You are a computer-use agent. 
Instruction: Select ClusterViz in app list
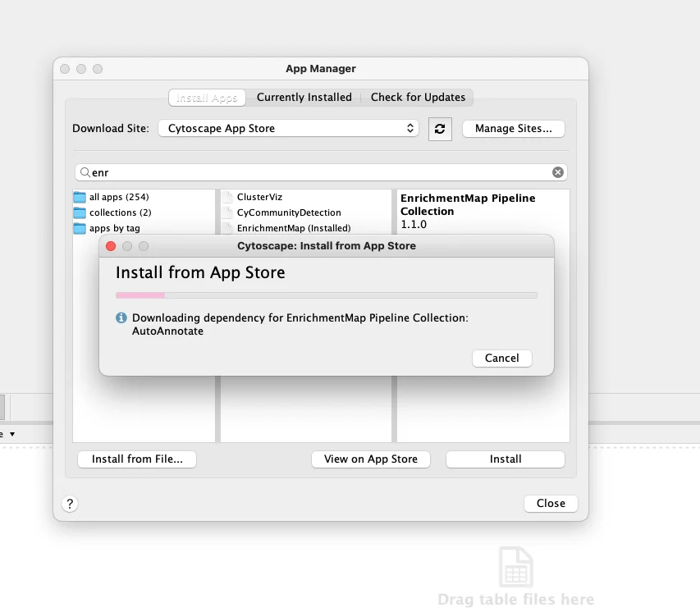tap(259, 197)
